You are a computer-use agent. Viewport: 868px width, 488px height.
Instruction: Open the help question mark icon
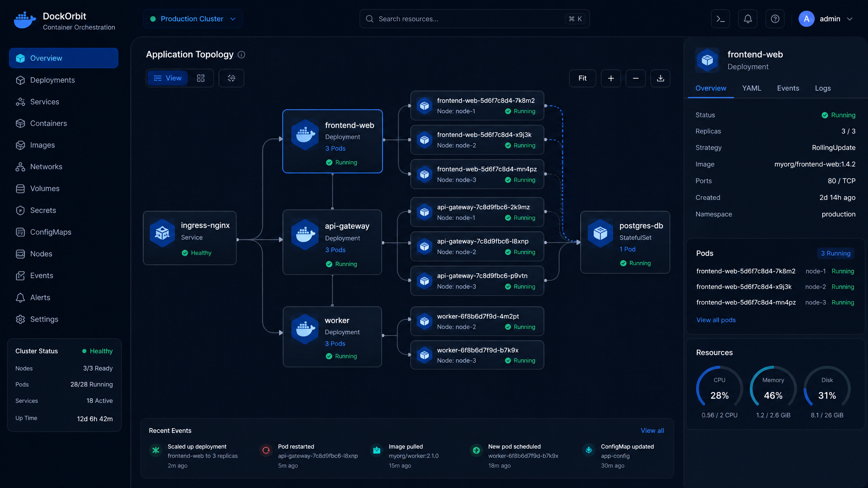pyautogui.click(x=775, y=19)
